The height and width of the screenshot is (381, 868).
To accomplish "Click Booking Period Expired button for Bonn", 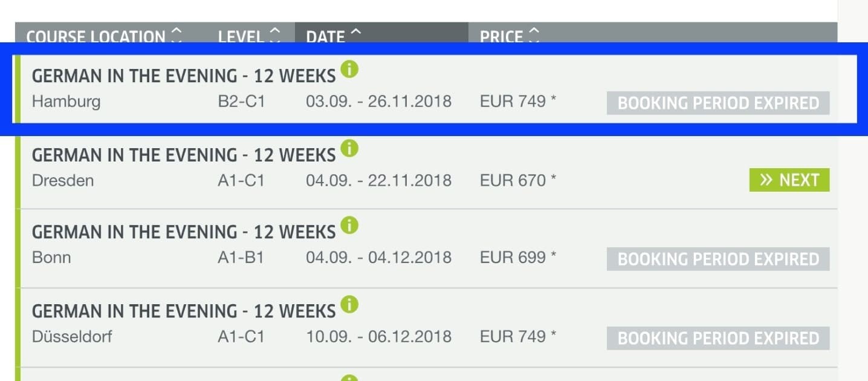I will pyautogui.click(x=717, y=259).
